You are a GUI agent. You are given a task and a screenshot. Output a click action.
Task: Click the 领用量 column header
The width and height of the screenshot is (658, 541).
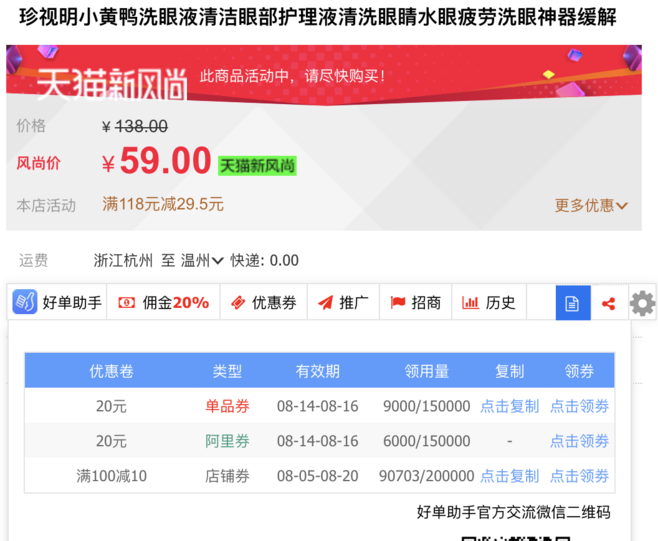tap(426, 371)
